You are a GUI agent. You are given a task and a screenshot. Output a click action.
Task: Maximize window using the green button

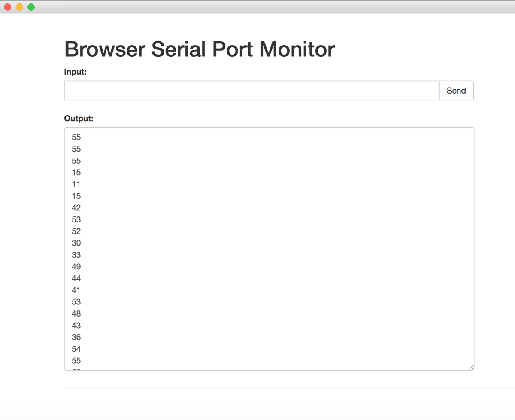pyautogui.click(x=31, y=7)
